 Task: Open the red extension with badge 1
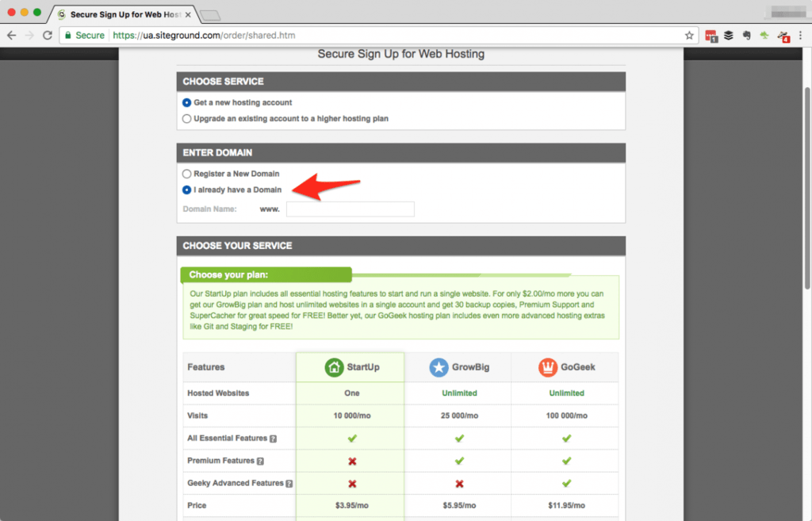pyautogui.click(x=711, y=36)
